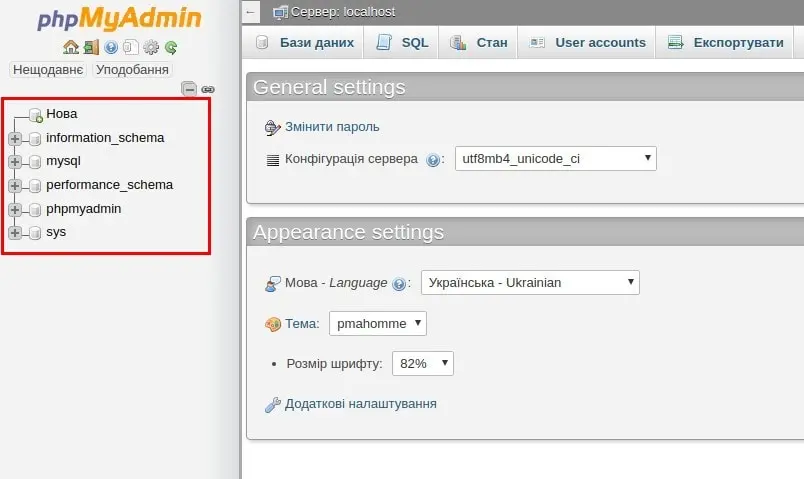Reload navigation panel with green refresh icon

pyautogui.click(x=171, y=48)
